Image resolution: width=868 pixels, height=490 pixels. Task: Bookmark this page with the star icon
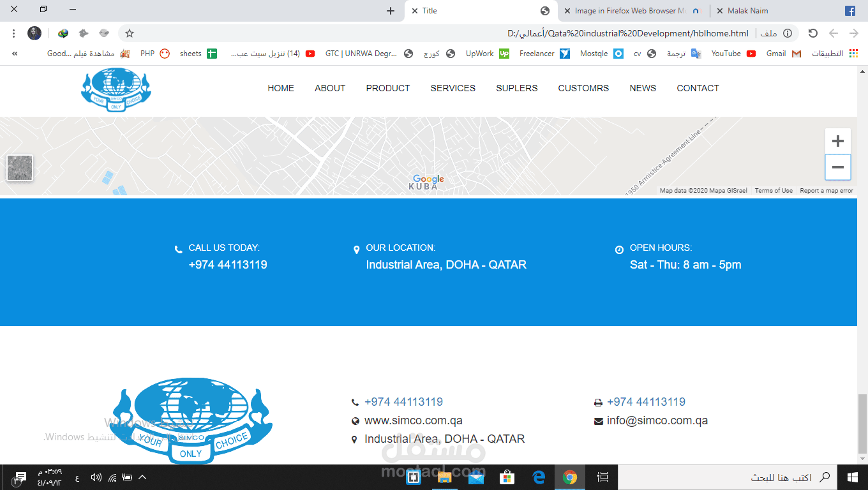point(130,33)
